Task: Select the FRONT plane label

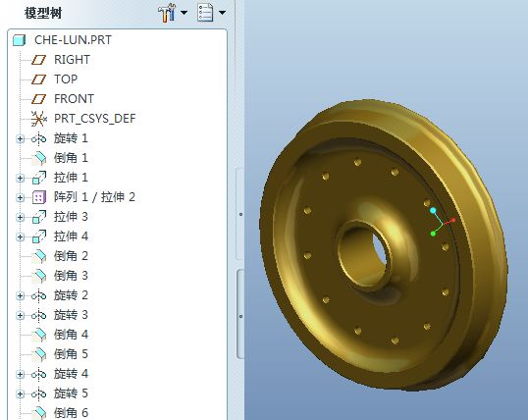Action: click(74, 99)
